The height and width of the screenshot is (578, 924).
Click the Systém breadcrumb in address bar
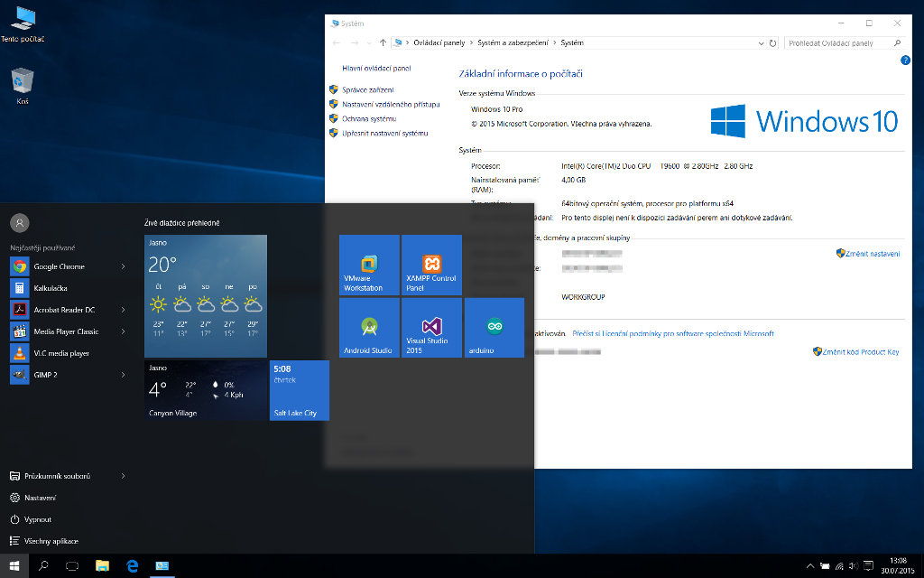pyautogui.click(x=572, y=43)
